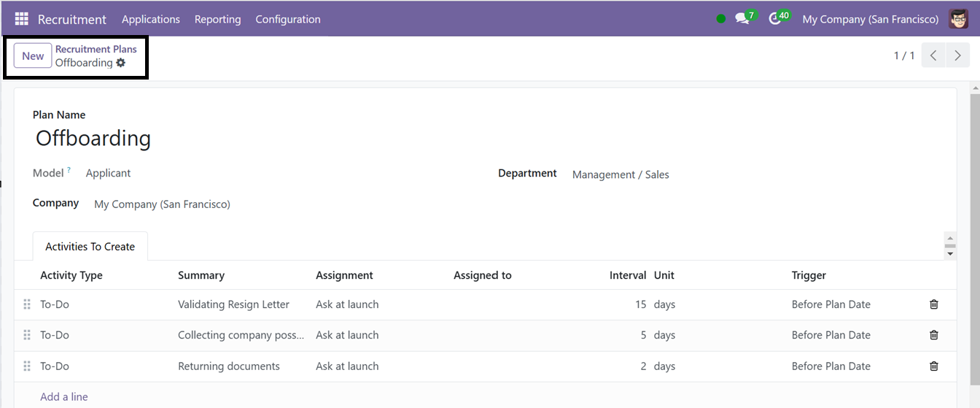Open the Offboarding gear actions menu
The image size is (980, 408).
(121, 63)
